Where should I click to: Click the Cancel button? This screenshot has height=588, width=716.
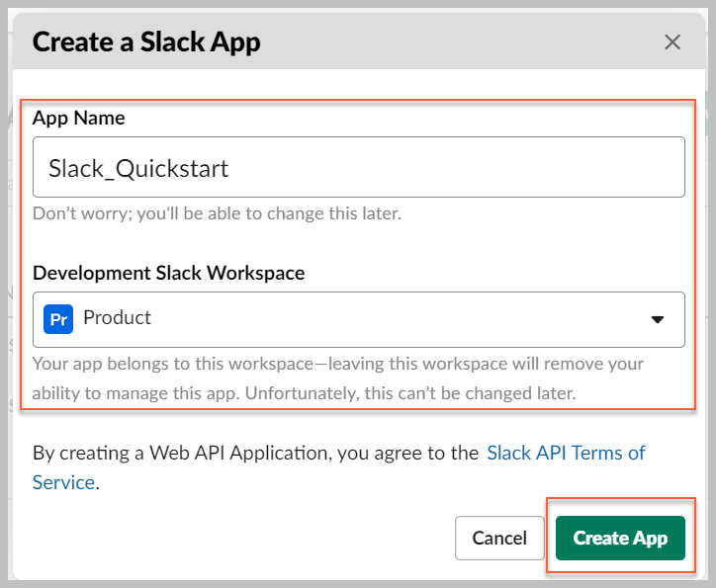[499, 538]
